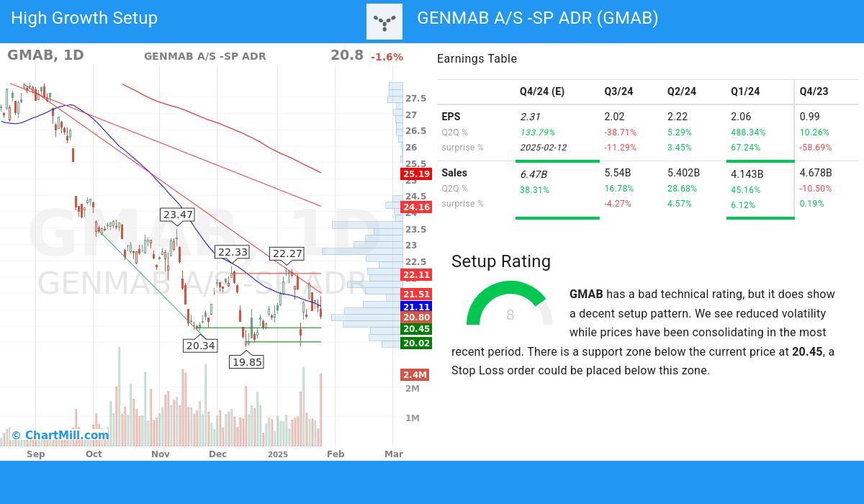Click the -38.71% Q3/24 EPS change
The image size is (864, 504).
point(620,132)
